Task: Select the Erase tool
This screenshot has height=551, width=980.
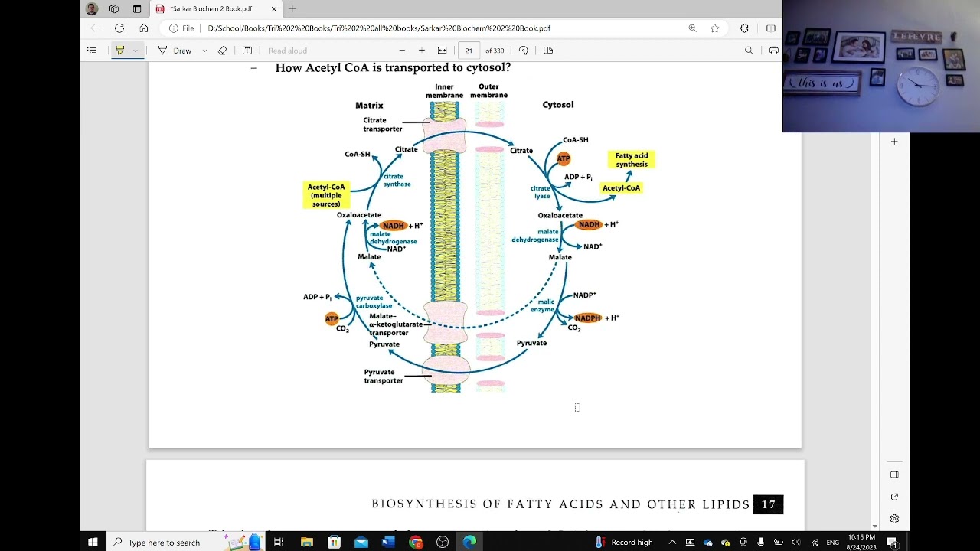Action: click(x=222, y=51)
